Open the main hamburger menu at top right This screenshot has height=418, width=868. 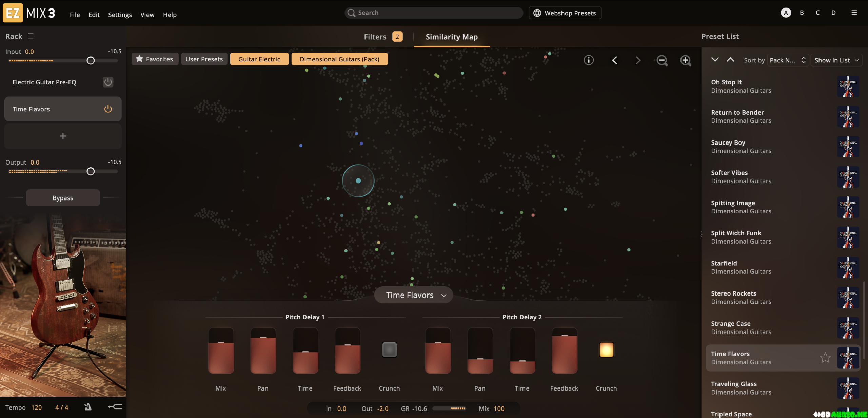pos(854,13)
